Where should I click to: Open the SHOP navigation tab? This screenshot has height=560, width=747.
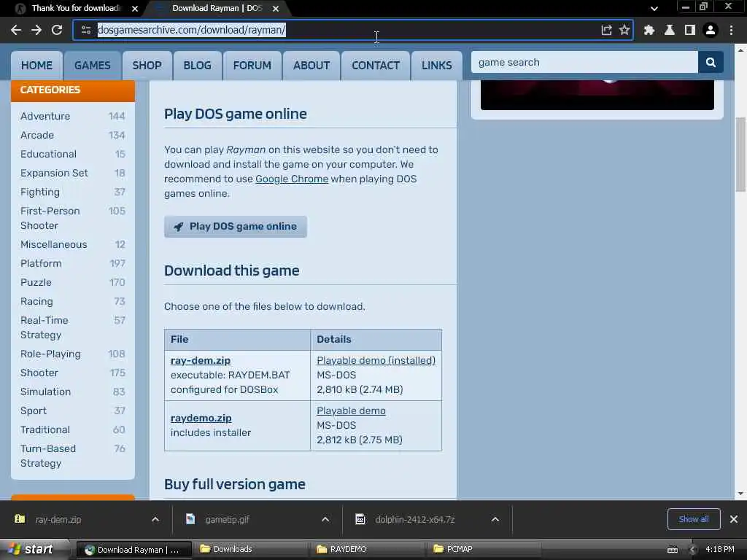pos(147,65)
